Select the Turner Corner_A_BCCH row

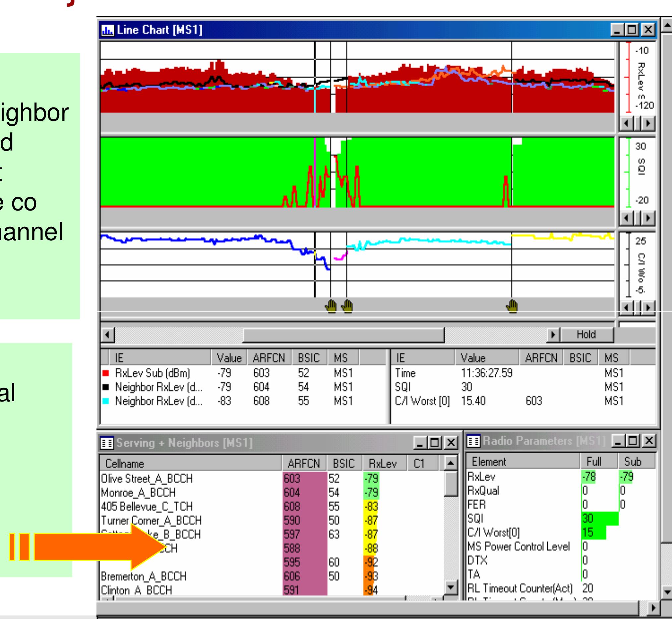pyautogui.click(x=271, y=521)
